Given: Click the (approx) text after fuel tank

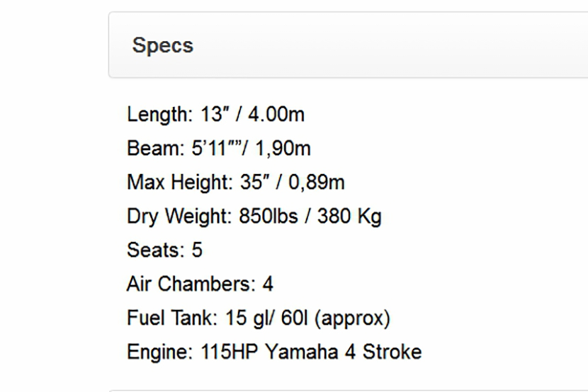Looking at the screenshot, I should coord(351,318).
